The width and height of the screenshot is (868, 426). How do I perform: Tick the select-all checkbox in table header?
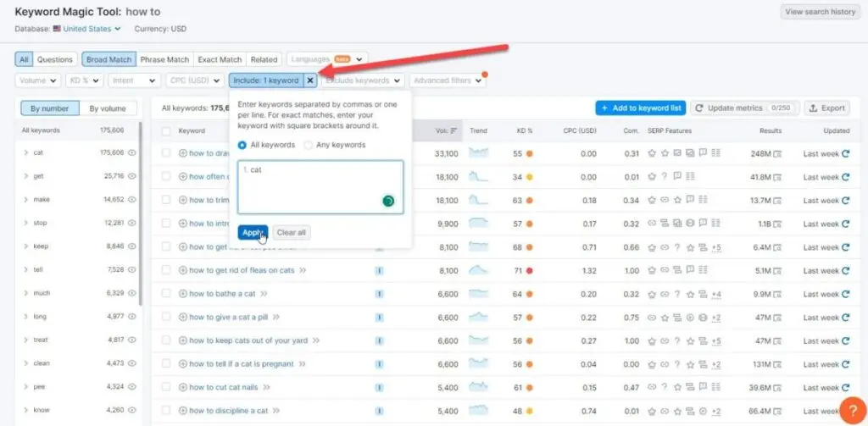coord(166,131)
